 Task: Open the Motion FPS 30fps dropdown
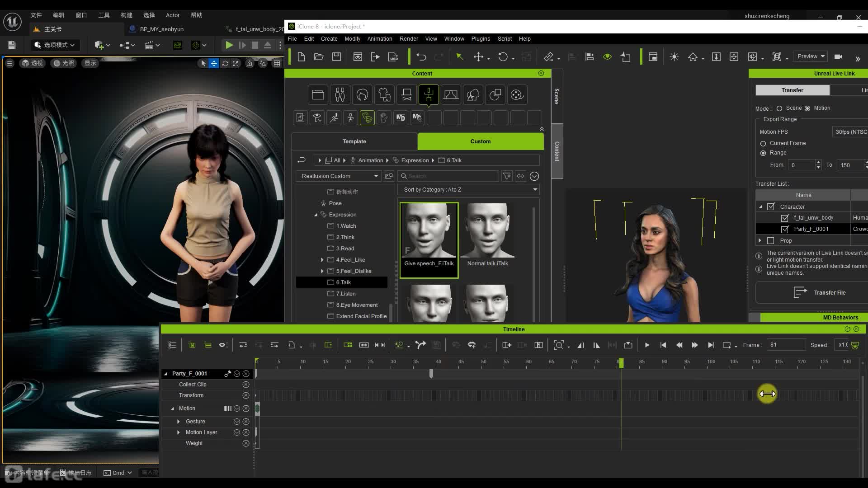pos(850,132)
